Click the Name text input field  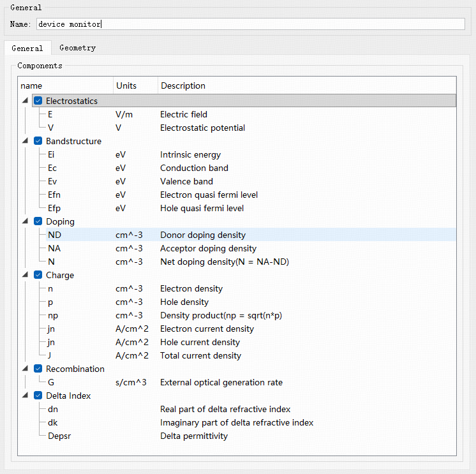[x=250, y=24]
